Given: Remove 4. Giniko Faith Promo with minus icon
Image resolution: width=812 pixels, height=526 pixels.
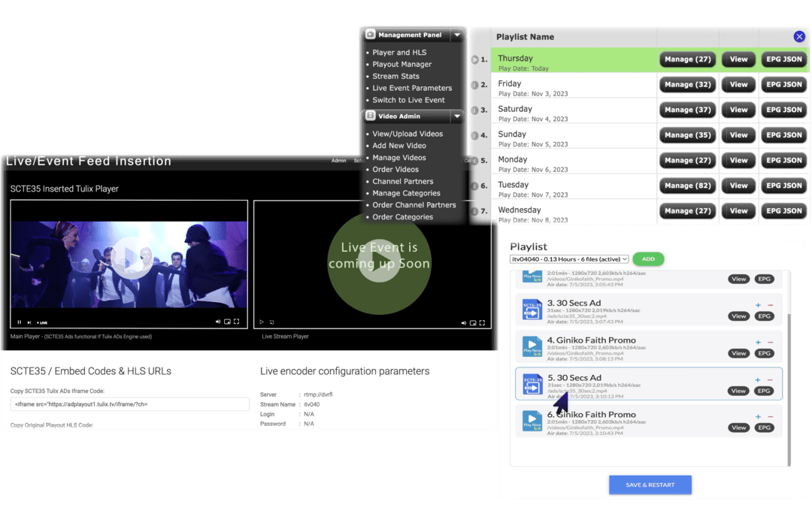Looking at the screenshot, I should [x=770, y=343].
